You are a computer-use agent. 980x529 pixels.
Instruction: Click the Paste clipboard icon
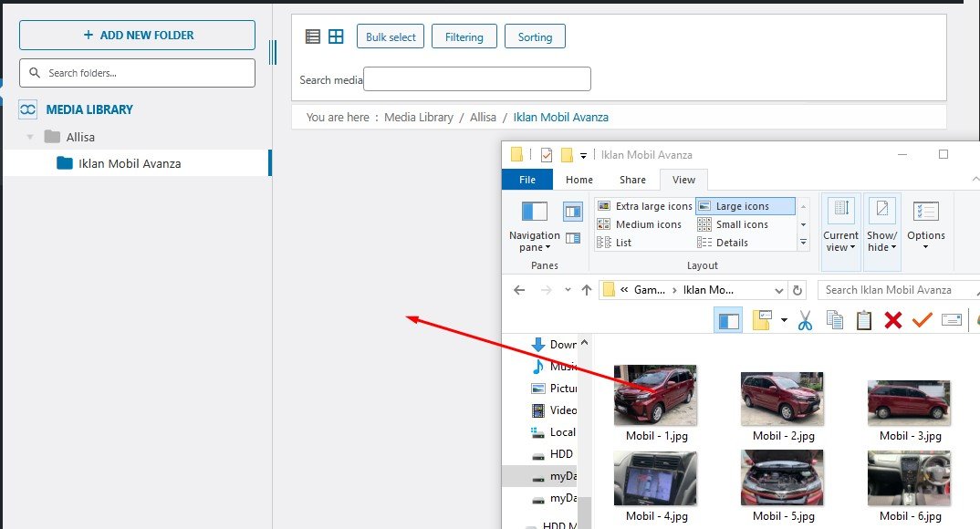(863, 320)
